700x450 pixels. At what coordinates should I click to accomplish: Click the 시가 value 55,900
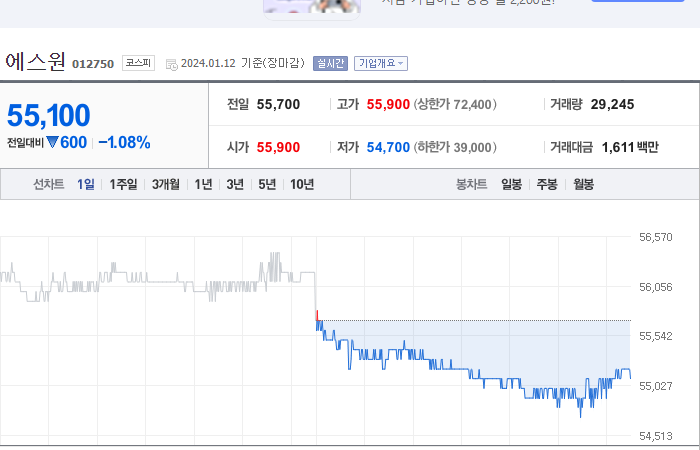[x=278, y=147]
